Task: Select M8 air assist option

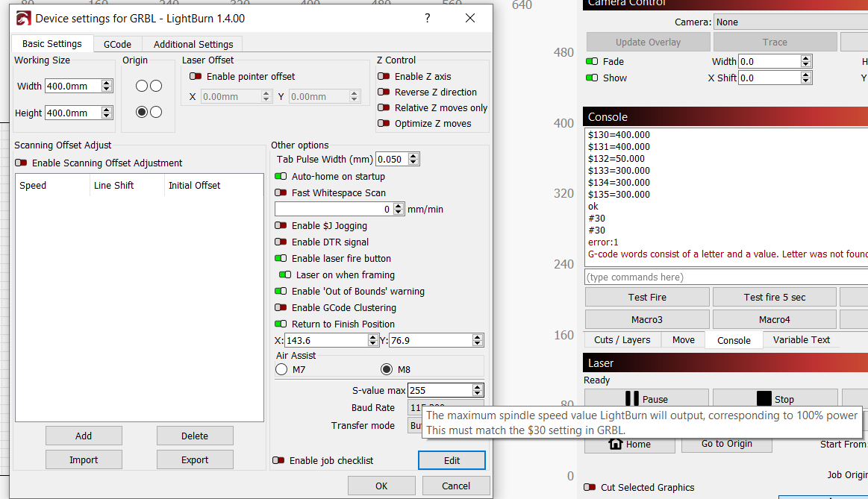Action: tap(387, 369)
